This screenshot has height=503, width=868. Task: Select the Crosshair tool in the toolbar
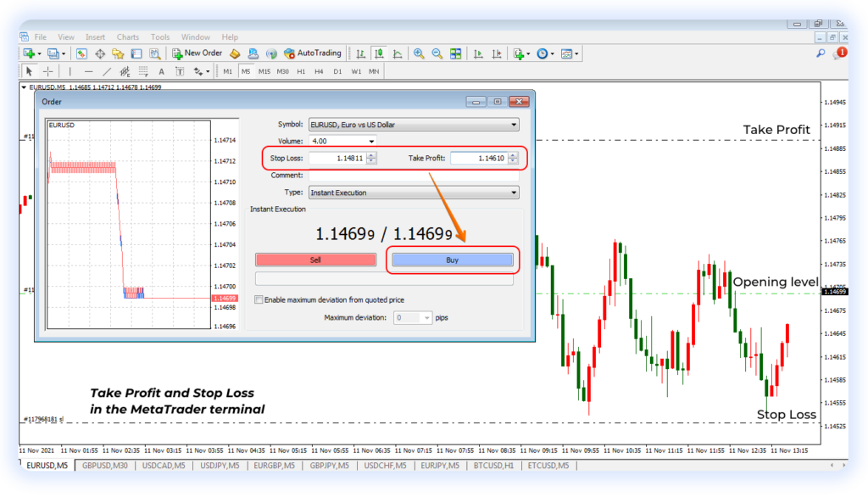pos(47,71)
